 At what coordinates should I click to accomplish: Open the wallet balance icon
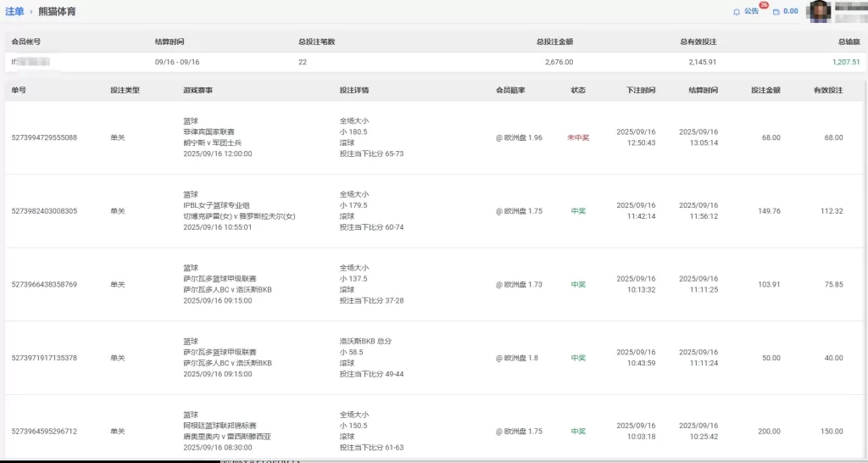pyautogui.click(x=776, y=12)
